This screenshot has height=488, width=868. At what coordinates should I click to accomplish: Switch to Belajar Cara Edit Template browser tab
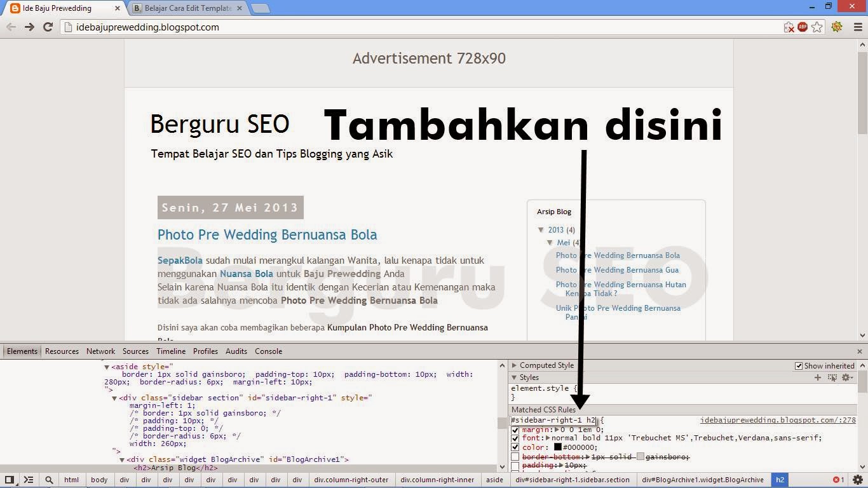click(187, 8)
